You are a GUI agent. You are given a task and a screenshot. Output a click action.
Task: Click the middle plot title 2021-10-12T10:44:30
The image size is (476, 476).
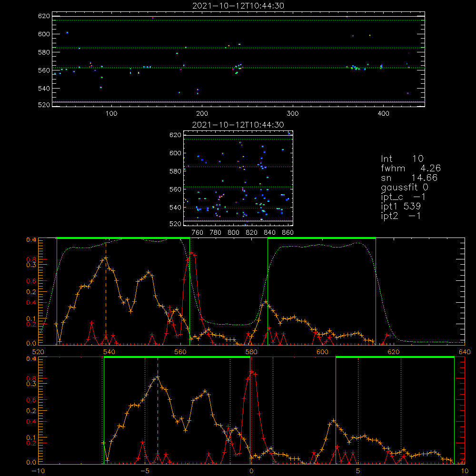[238, 124]
